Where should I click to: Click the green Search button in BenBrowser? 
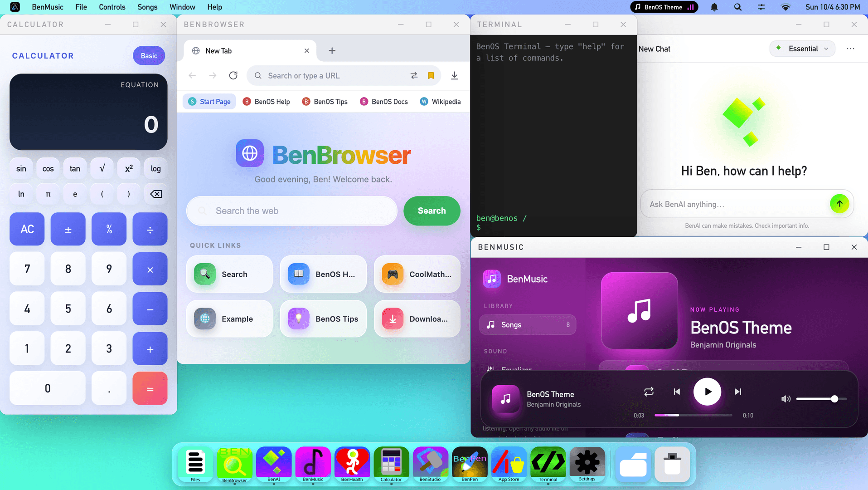432,211
